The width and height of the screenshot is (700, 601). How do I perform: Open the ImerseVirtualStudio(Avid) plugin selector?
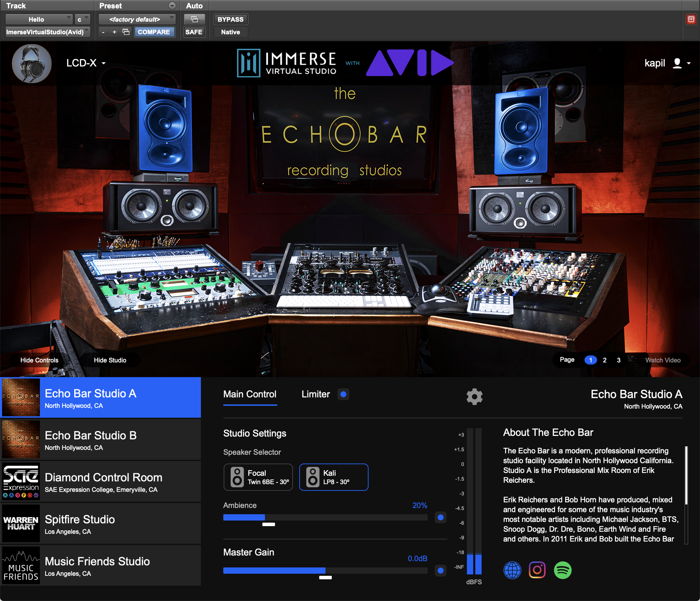tap(48, 32)
